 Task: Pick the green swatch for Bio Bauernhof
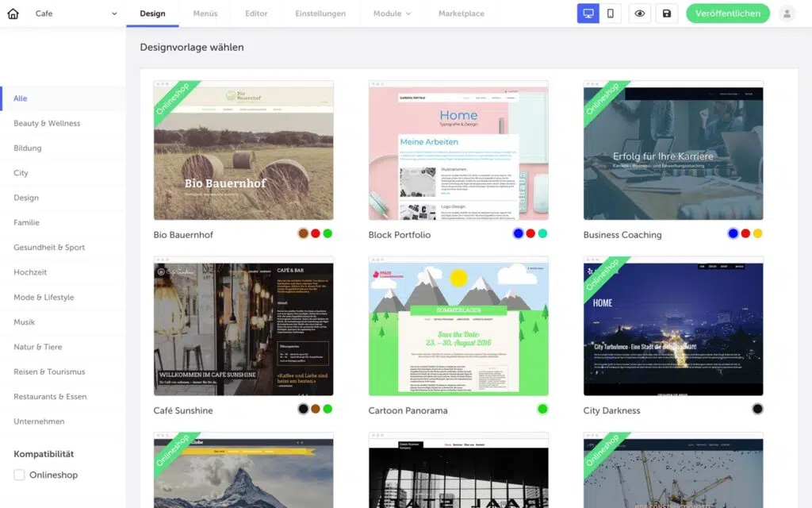(327, 233)
